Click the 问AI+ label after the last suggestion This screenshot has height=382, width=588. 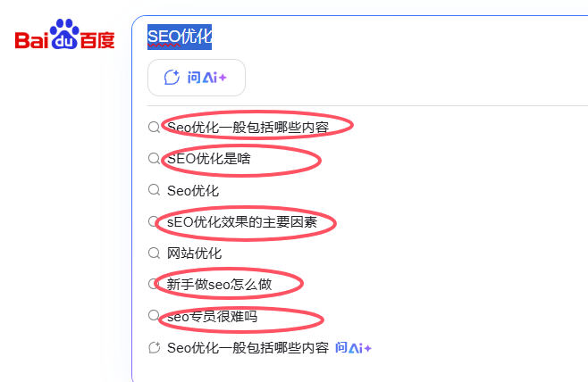coord(353,348)
